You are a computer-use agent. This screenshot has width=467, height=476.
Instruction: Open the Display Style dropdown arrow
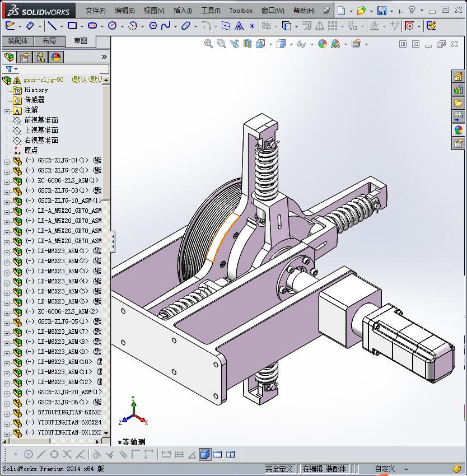291,45
